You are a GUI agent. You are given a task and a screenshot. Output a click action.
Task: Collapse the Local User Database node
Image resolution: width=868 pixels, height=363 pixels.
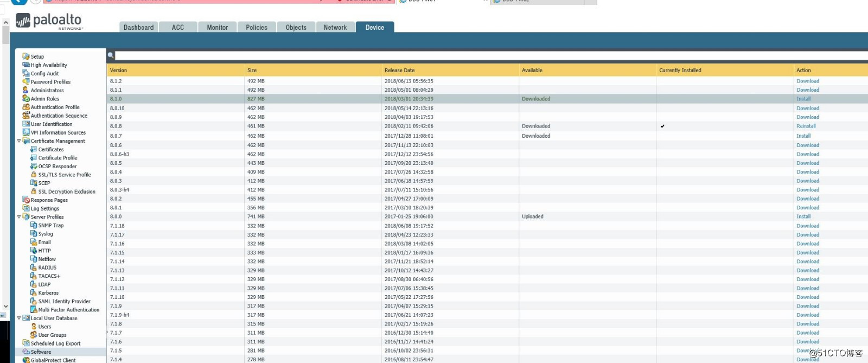pyautogui.click(x=19, y=318)
